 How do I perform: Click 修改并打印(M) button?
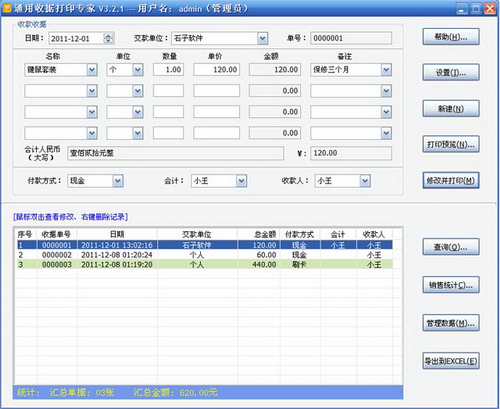coord(451,181)
